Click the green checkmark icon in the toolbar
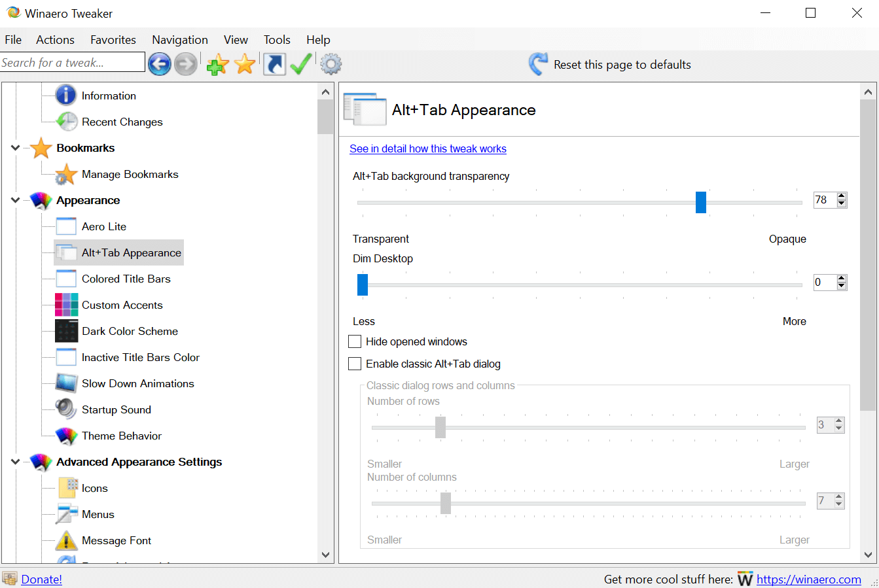Image resolution: width=879 pixels, height=588 pixels. point(301,63)
